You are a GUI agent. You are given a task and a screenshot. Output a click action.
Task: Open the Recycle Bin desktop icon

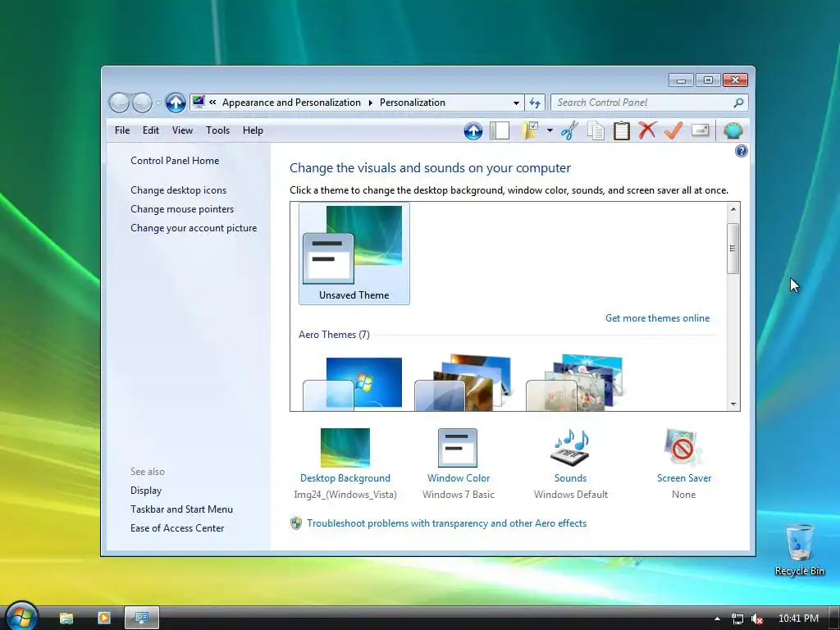pyautogui.click(x=799, y=549)
